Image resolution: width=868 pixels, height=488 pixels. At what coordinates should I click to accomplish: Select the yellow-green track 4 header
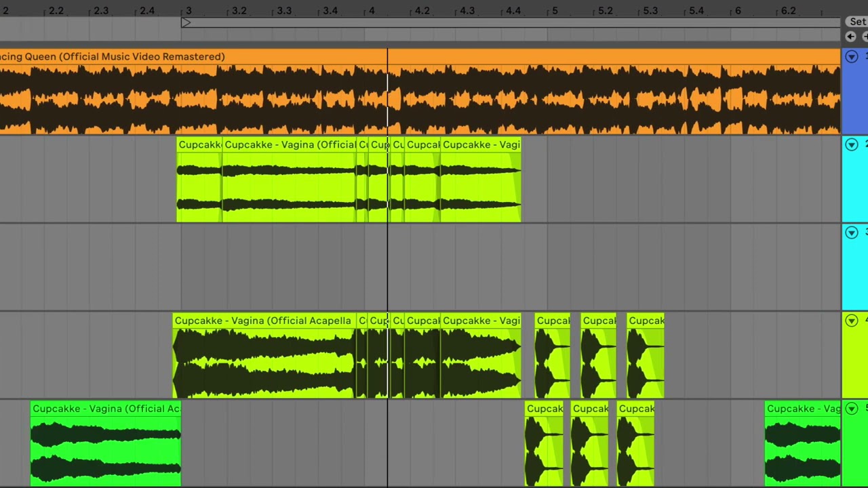[855, 355]
